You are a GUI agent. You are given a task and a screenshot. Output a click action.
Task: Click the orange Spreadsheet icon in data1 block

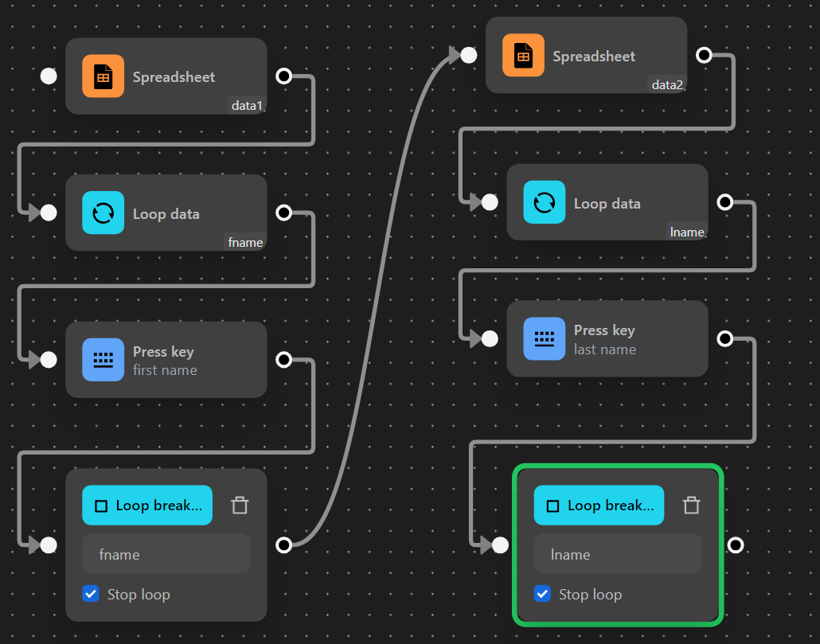[103, 76]
